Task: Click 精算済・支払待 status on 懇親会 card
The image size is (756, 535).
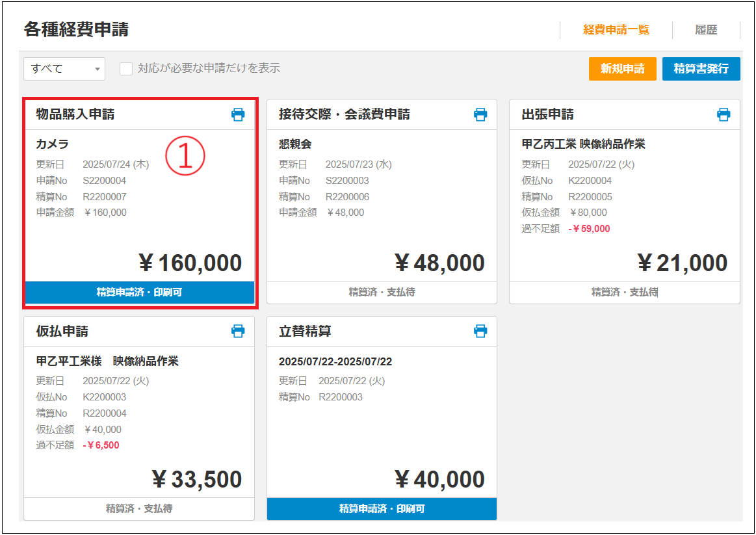Action: [x=382, y=293]
